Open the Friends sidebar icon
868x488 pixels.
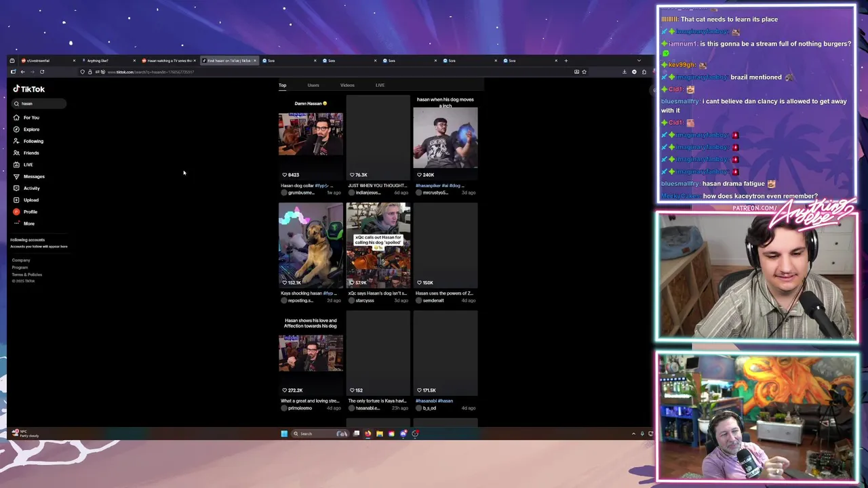pyautogui.click(x=16, y=152)
